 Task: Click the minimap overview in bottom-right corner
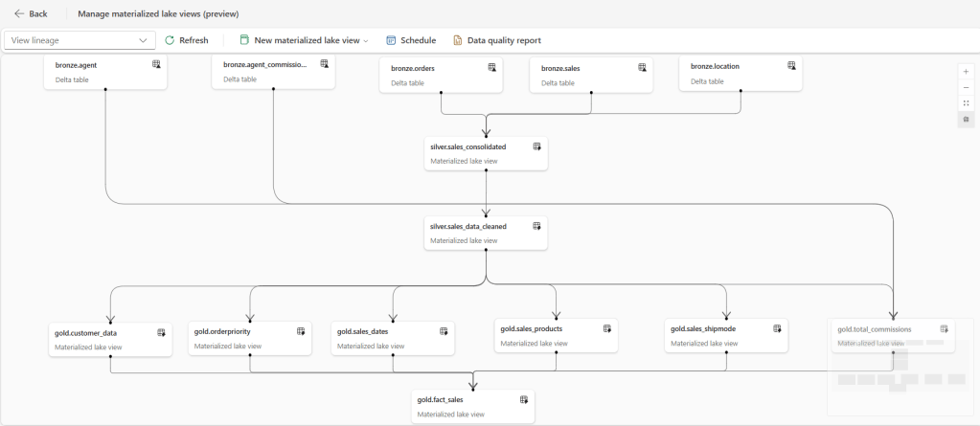[x=900, y=378]
